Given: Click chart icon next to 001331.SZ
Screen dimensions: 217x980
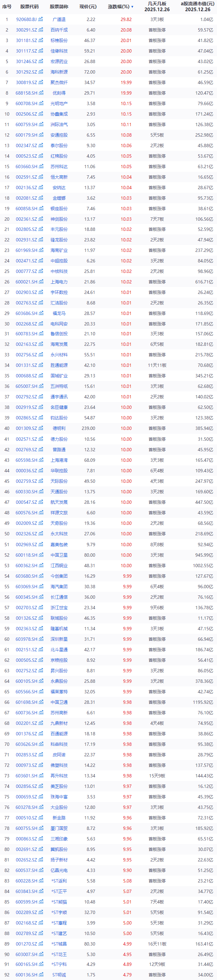Looking at the screenshot, I should click(x=41, y=365).
